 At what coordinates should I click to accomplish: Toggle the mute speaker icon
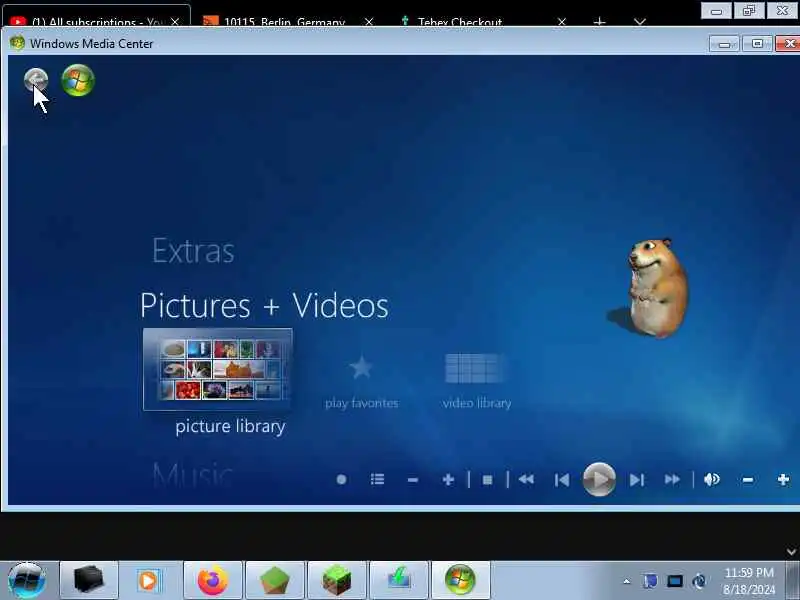[711, 480]
